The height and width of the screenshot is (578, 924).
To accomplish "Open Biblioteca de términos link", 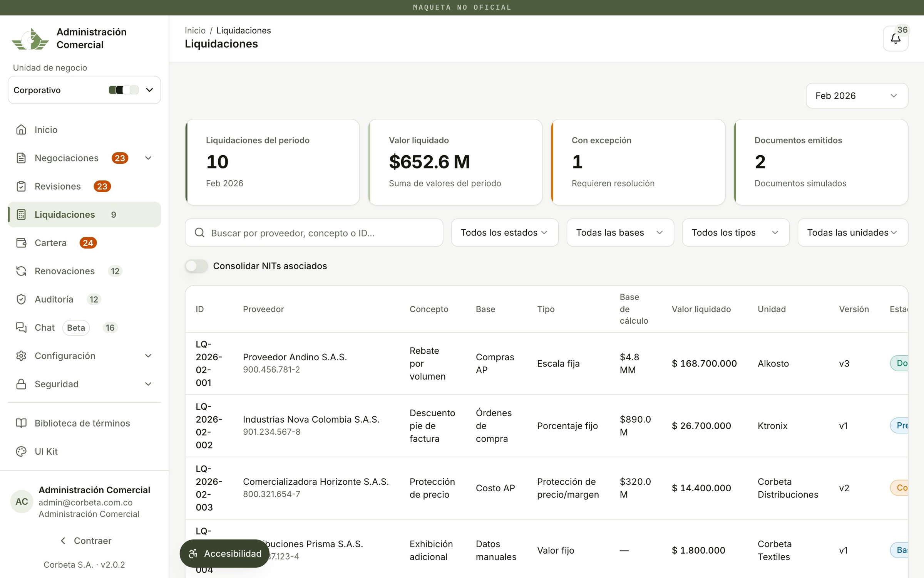I will click(84, 423).
